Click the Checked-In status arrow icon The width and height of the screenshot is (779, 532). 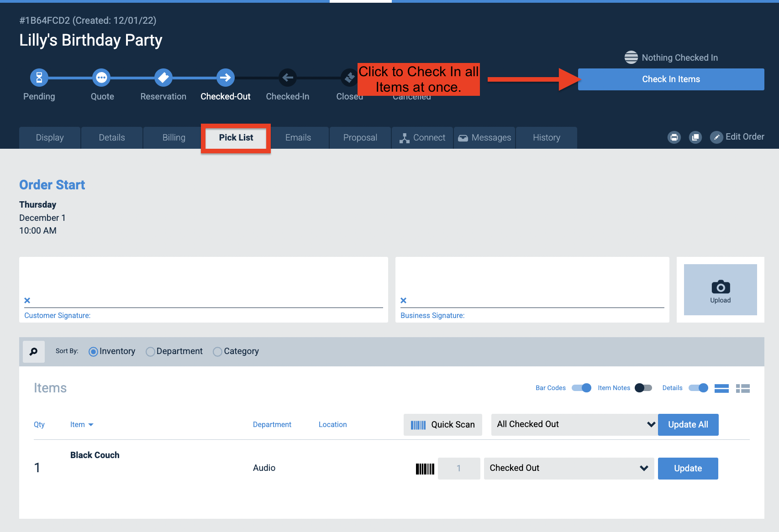[x=288, y=78]
